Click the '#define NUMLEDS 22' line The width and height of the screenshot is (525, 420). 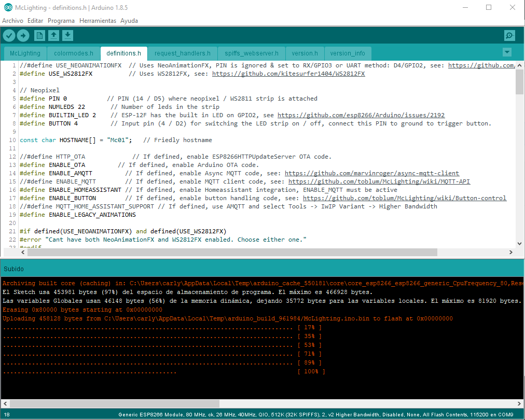[119, 107]
